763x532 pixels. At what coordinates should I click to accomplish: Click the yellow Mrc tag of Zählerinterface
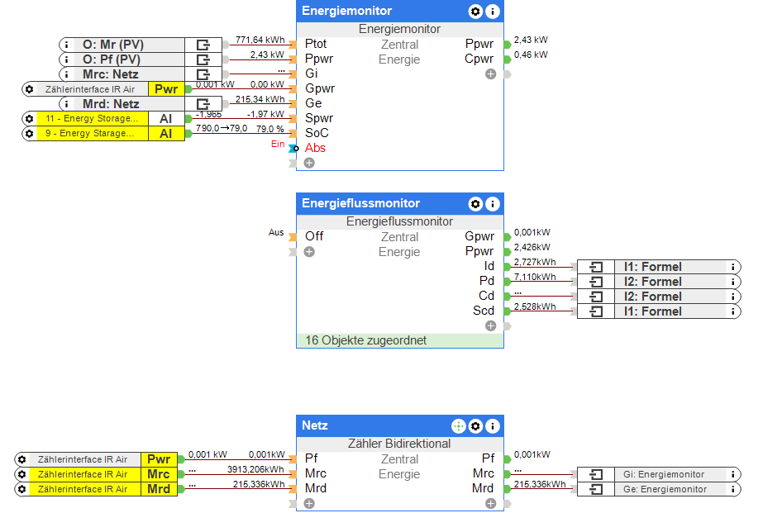[159, 474]
